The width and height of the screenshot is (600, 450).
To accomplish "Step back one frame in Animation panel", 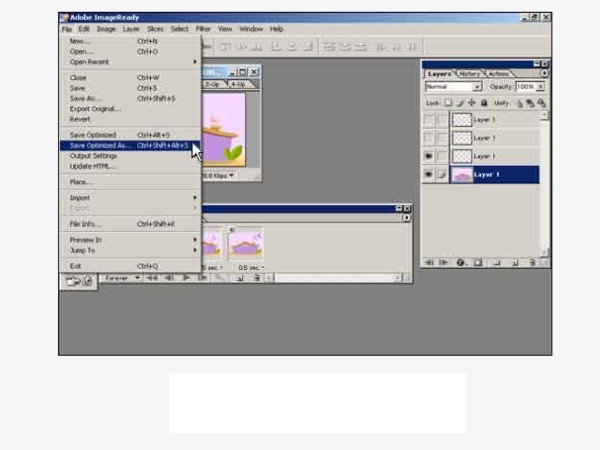I will 169,278.
